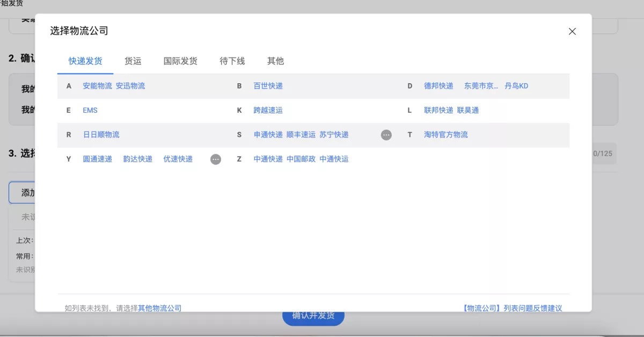Choose 安迅物流 as the courier
The height and width of the screenshot is (337, 644).
coord(130,86)
